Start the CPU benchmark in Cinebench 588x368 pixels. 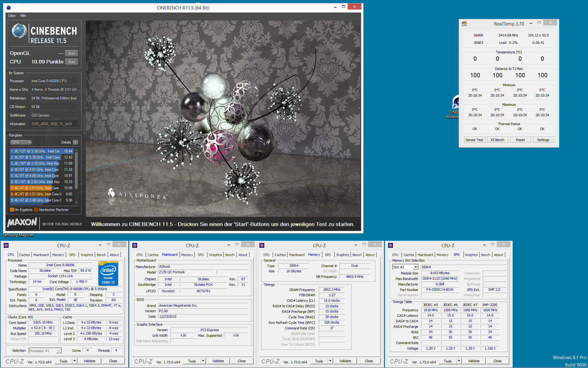point(72,62)
